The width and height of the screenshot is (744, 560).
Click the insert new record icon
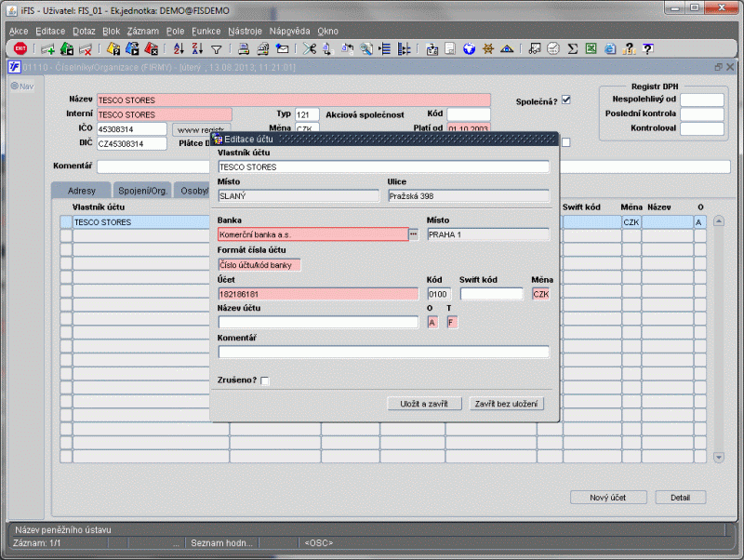click(x=47, y=49)
